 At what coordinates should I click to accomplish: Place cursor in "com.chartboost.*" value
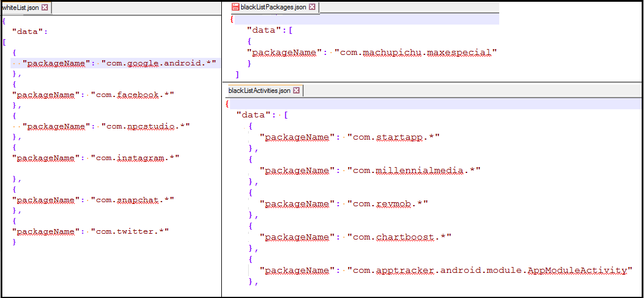pyautogui.click(x=399, y=237)
